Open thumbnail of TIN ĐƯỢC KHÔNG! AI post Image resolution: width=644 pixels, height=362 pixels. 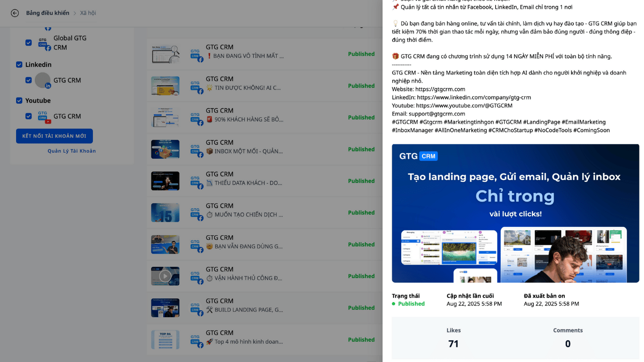tap(165, 86)
